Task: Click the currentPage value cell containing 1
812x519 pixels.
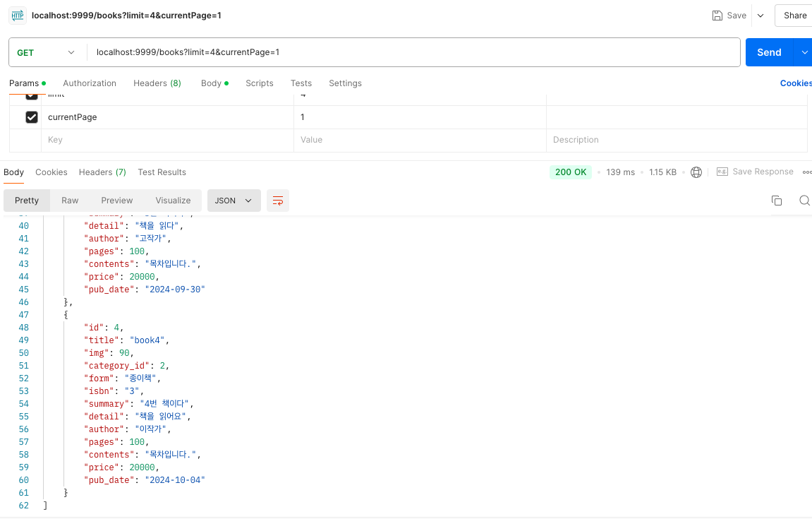Action: tap(420, 117)
